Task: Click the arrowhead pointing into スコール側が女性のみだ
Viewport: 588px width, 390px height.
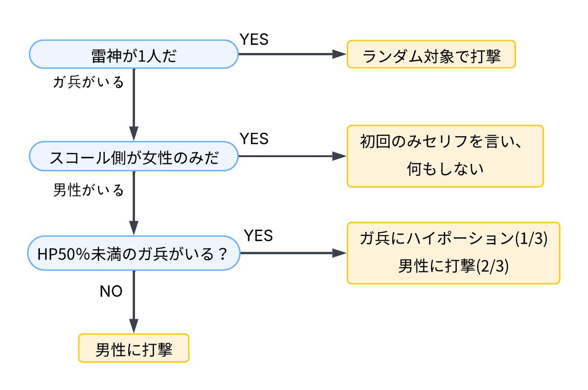Action: [x=134, y=133]
